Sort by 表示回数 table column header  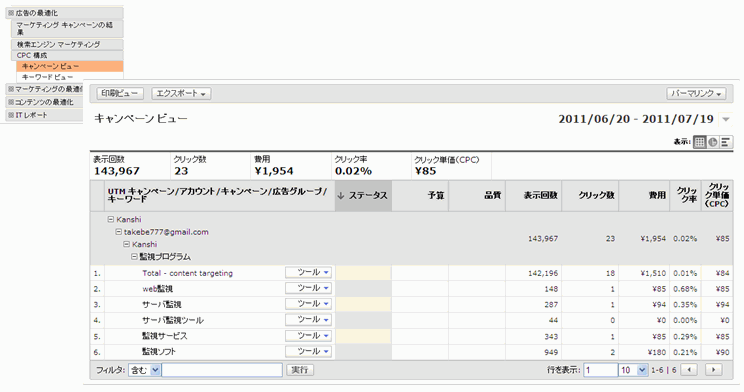point(534,196)
